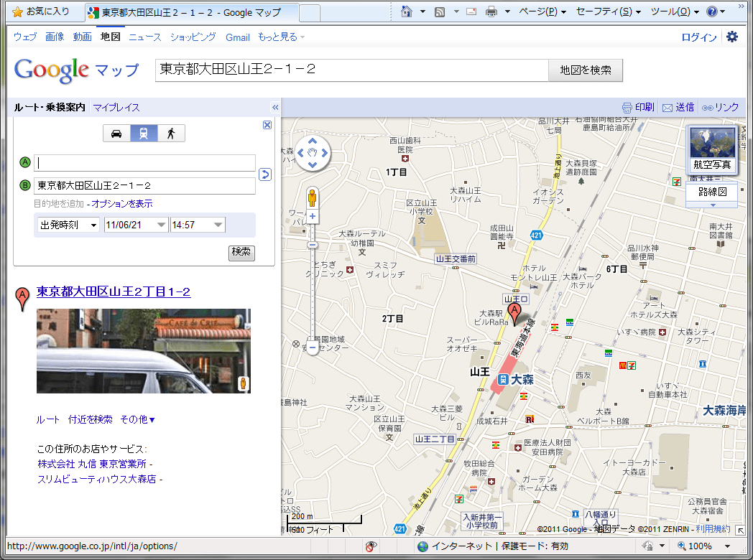This screenshot has height=560, width=753.
Task: Zoom out with the minus button
Action: click(x=313, y=347)
